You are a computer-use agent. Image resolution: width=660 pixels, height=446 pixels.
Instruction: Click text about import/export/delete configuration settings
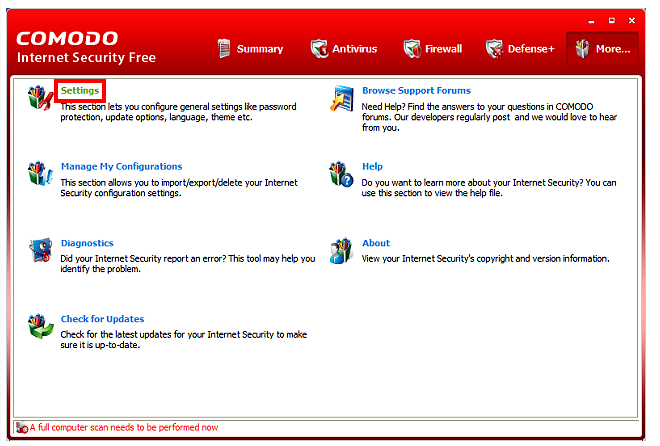pos(179,188)
